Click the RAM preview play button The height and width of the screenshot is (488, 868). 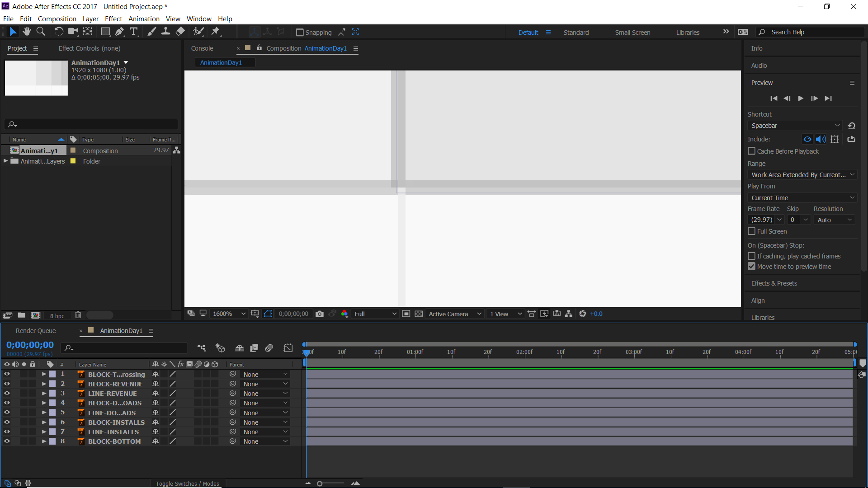pyautogui.click(x=801, y=99)
